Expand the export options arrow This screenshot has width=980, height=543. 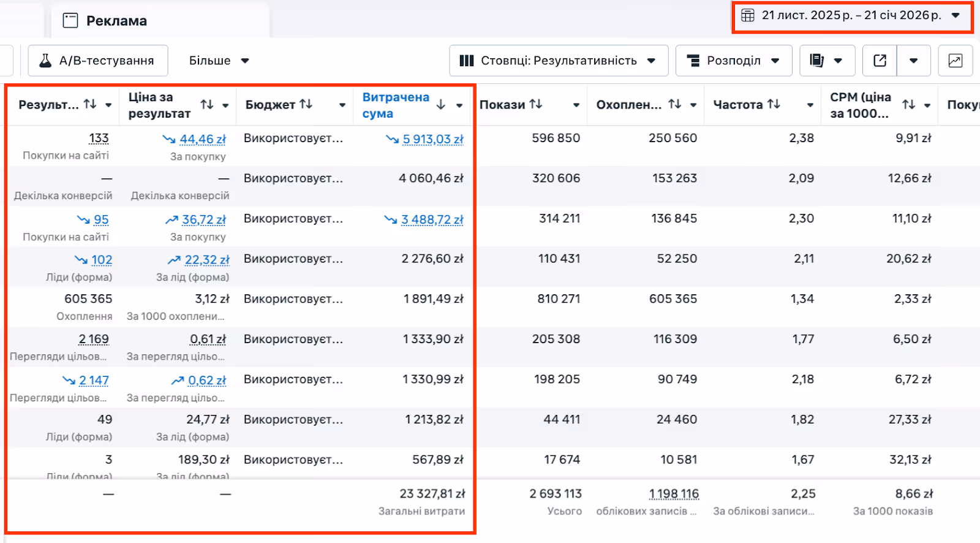coord(914,61)
